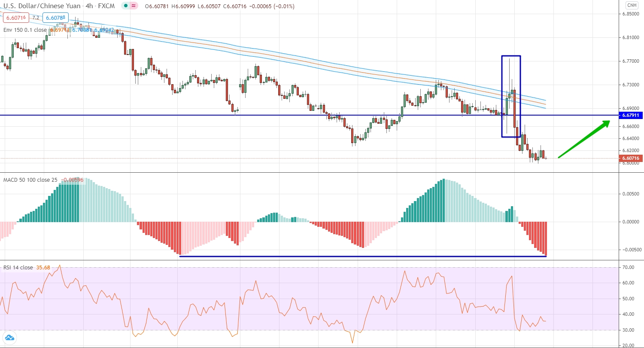The image size is (644, 348).
Task: Click the 6.66000 price axis label
Action: pos(631,126)
